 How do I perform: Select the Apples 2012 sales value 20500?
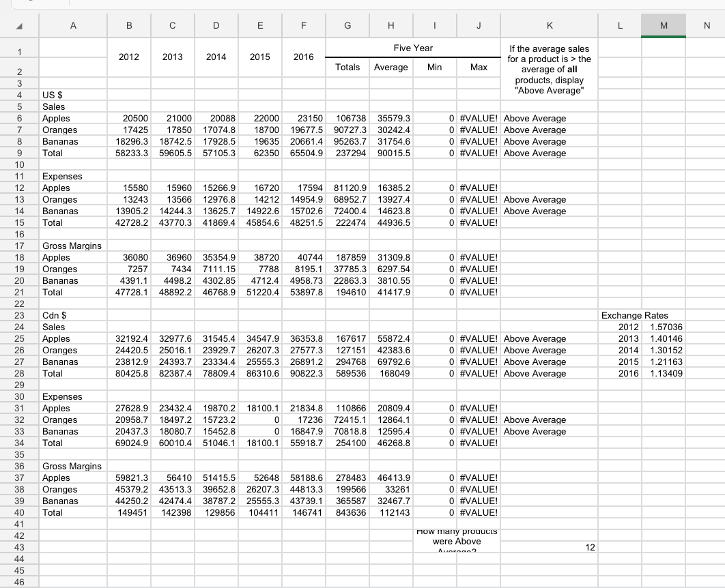(x=129, y=118)
